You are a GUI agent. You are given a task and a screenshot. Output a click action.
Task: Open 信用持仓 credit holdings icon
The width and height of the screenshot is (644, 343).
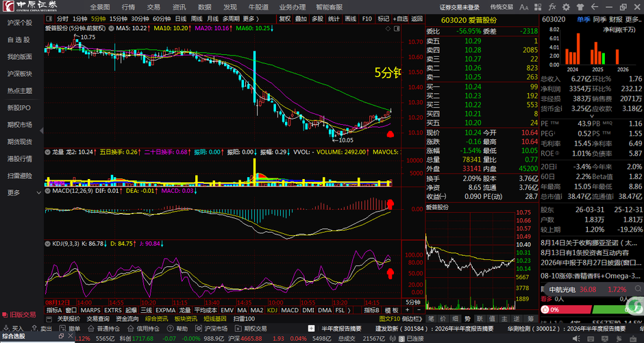(x=131, y=329)
